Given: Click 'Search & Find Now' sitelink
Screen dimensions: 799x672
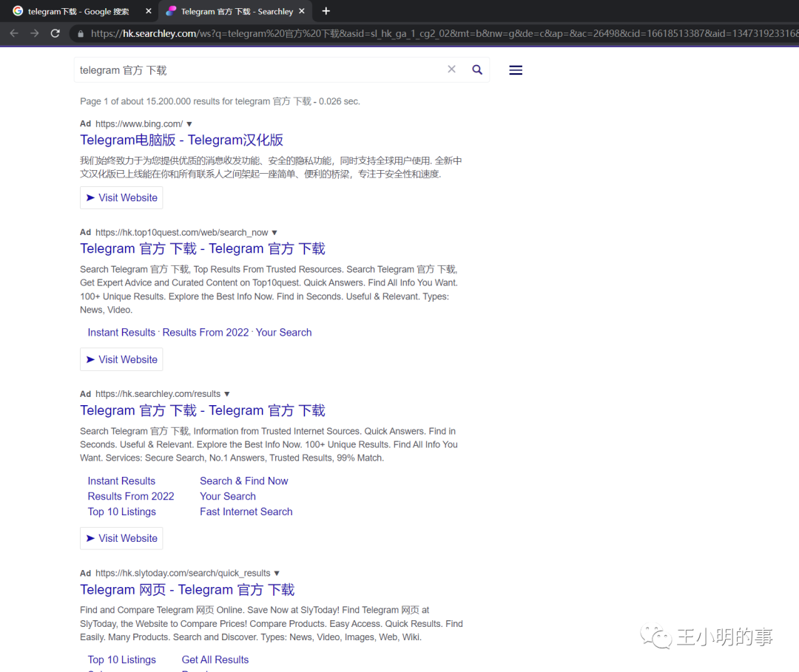Looking at the screenshot, I should 243,481.
